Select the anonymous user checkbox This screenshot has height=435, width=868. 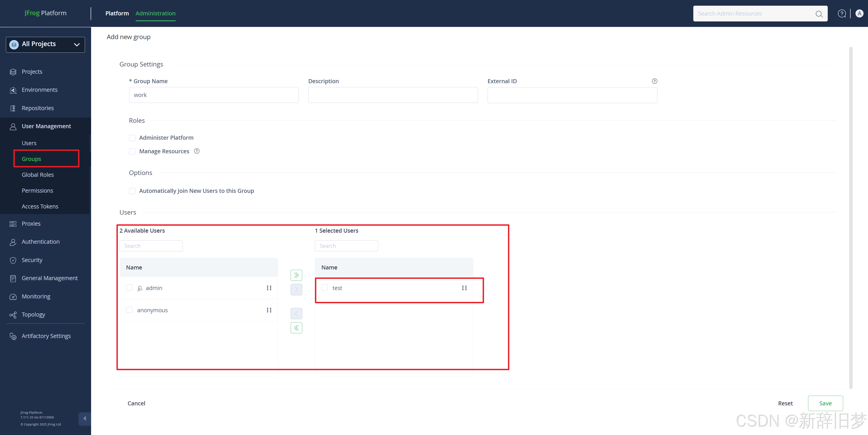point(129,310)
